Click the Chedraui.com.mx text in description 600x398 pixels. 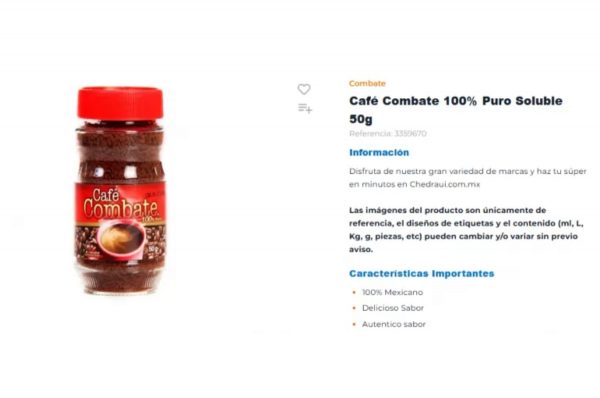coord(445,184)
